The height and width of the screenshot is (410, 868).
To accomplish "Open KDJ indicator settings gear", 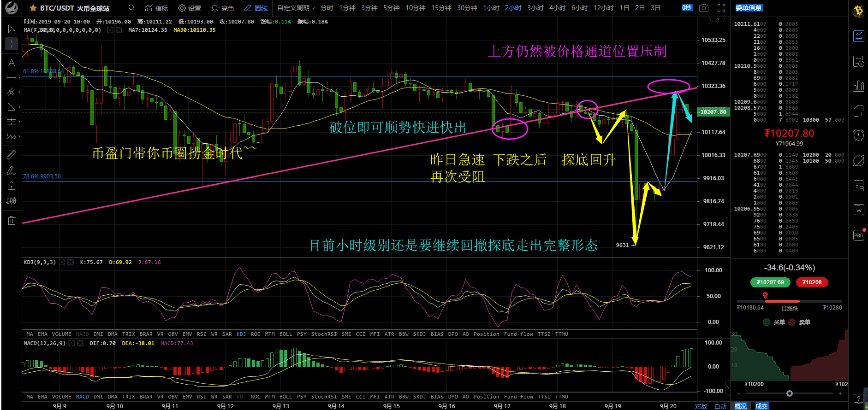I will [62, 262].
